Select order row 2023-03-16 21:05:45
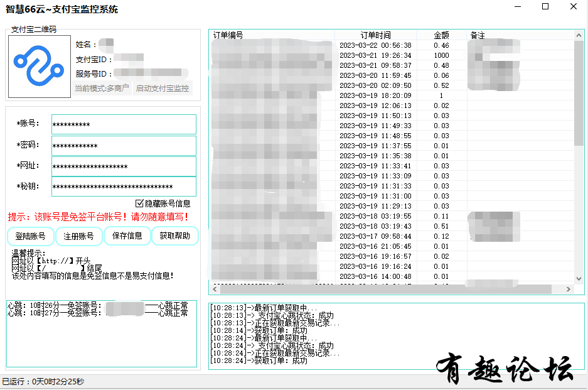The image size is (588, 390). [392, 246]
